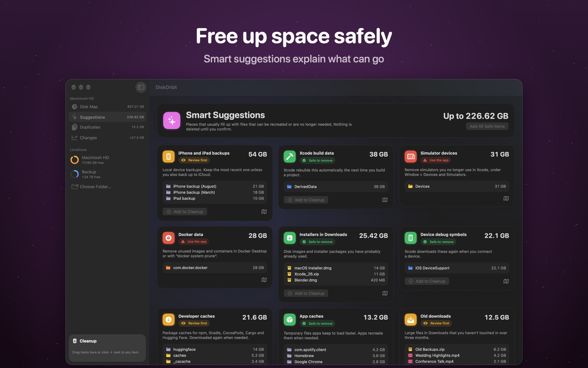
Task: Add Device debug symbols to Cleanup
Action: (x=427, y=281)
